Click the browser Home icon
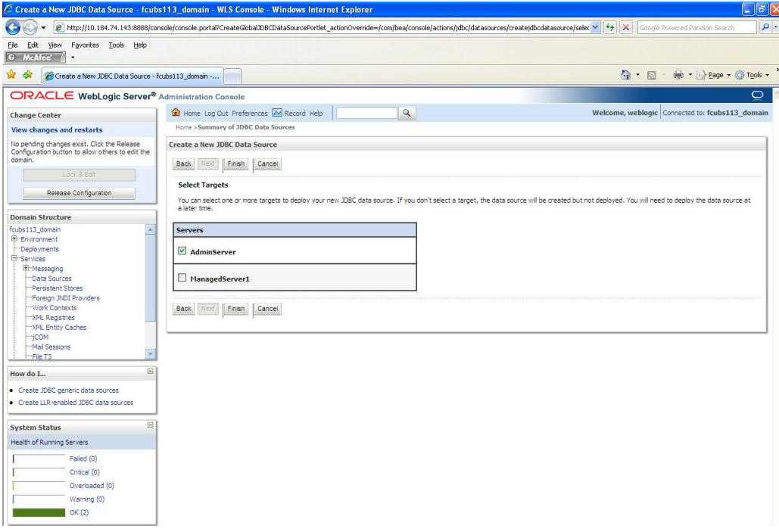 [626, 75]
